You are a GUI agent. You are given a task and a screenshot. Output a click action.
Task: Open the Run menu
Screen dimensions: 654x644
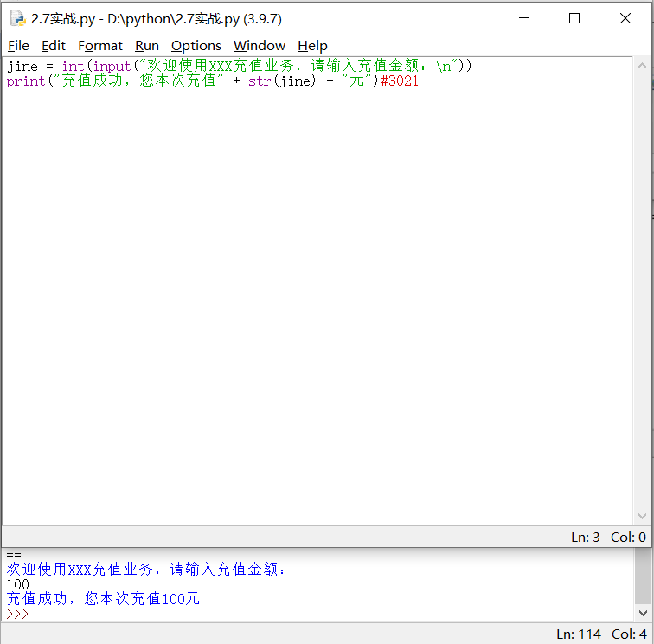point(147,46)
